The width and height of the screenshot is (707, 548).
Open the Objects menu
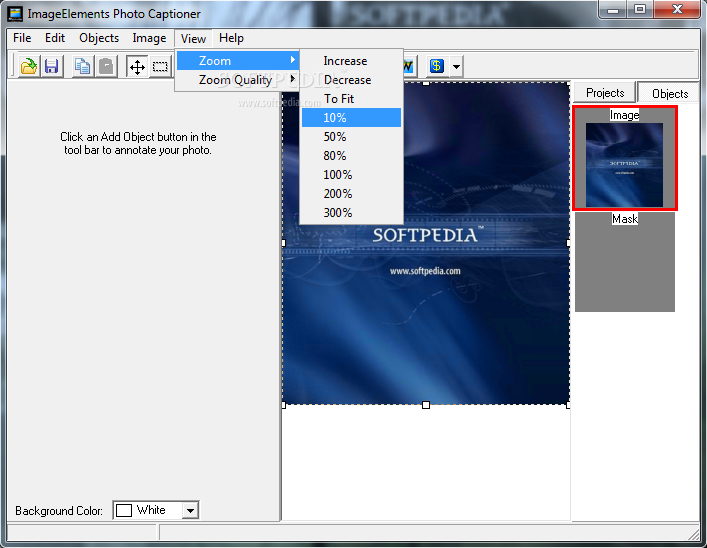pyautogui.click(x=99, y=38)
